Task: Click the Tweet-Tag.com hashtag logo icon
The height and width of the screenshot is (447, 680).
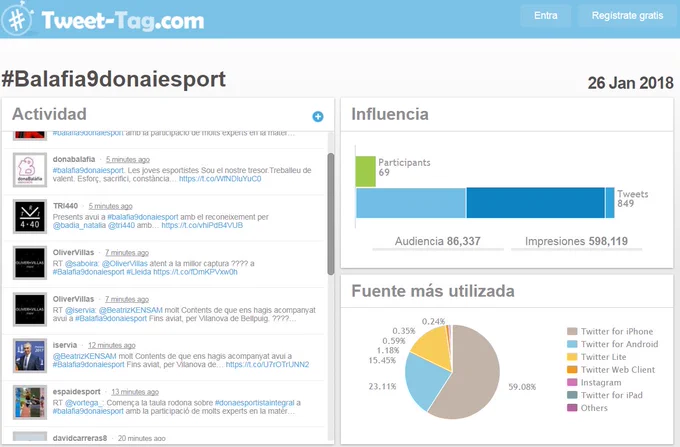Action: pos(17,19)
